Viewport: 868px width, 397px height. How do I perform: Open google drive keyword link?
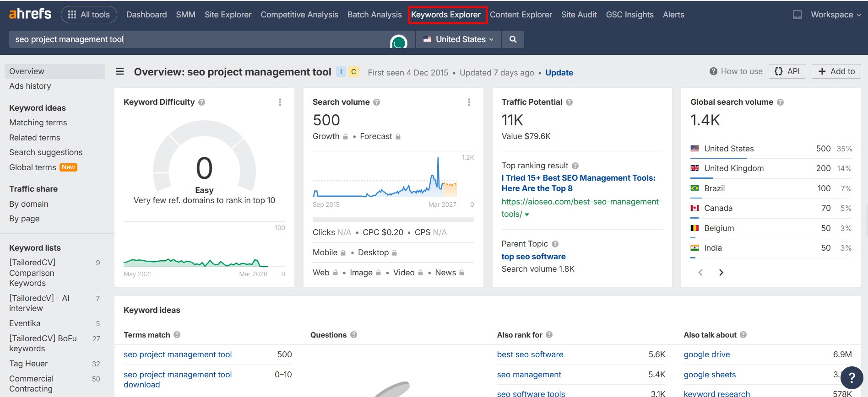click(x=707, y=354)
